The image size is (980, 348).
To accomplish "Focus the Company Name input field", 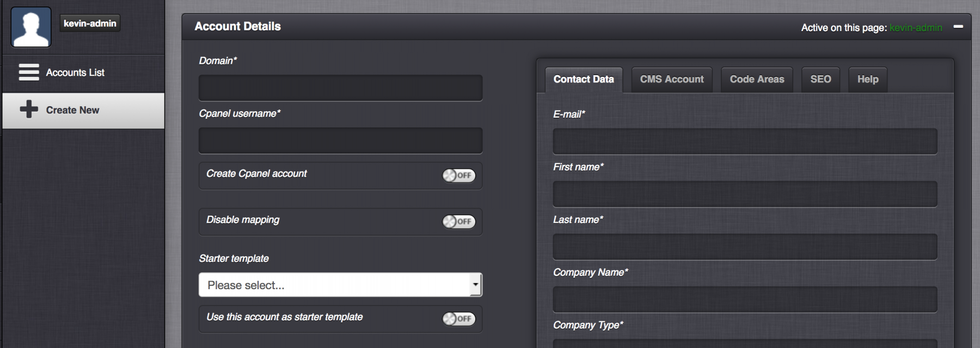I will coord(745,300).
